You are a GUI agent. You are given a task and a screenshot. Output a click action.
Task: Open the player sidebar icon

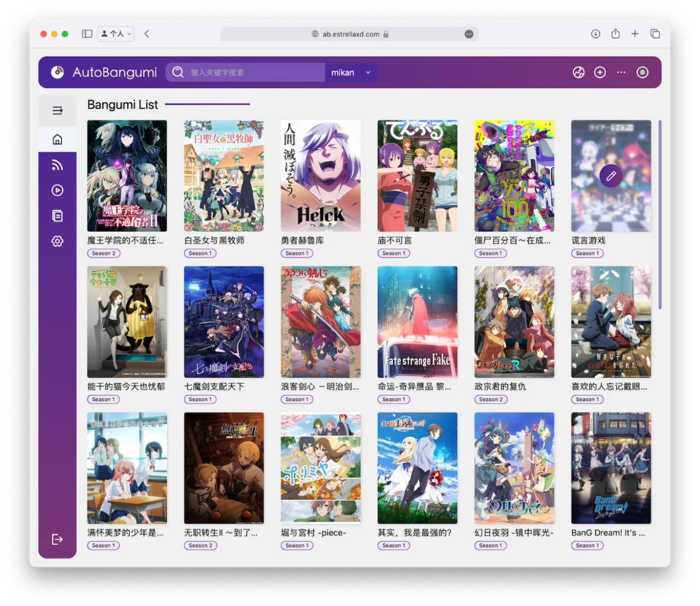57,190
